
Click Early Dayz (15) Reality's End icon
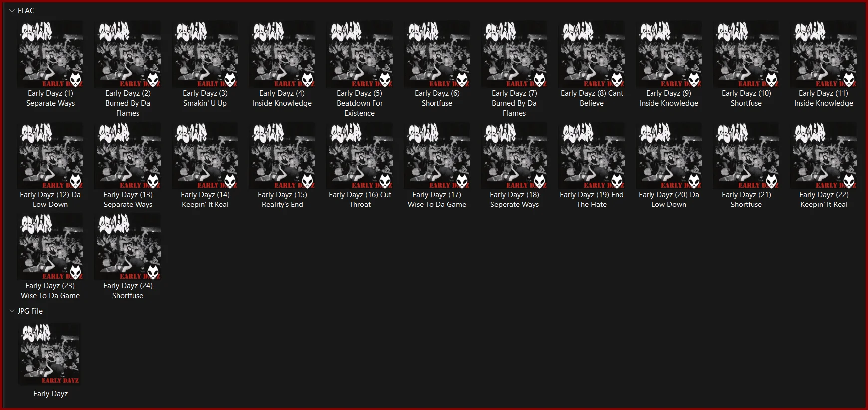(282, 155)
